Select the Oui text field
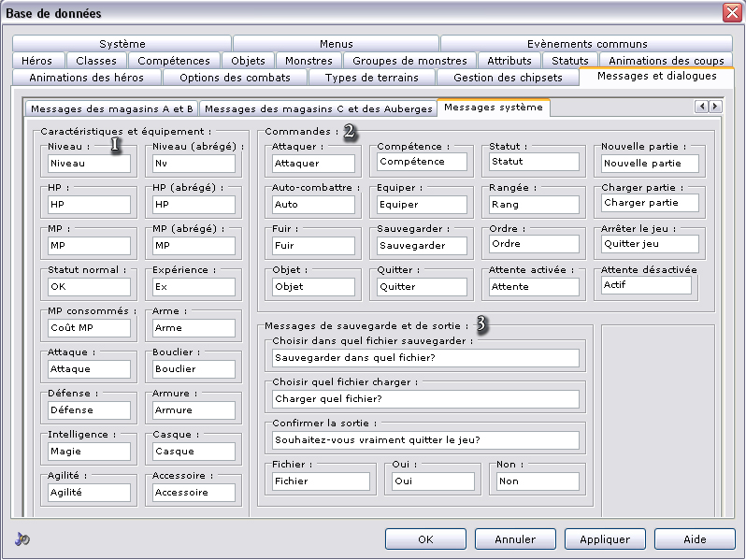Image resolution: width=746 pixels, height=560 pixels. [432, 481]
